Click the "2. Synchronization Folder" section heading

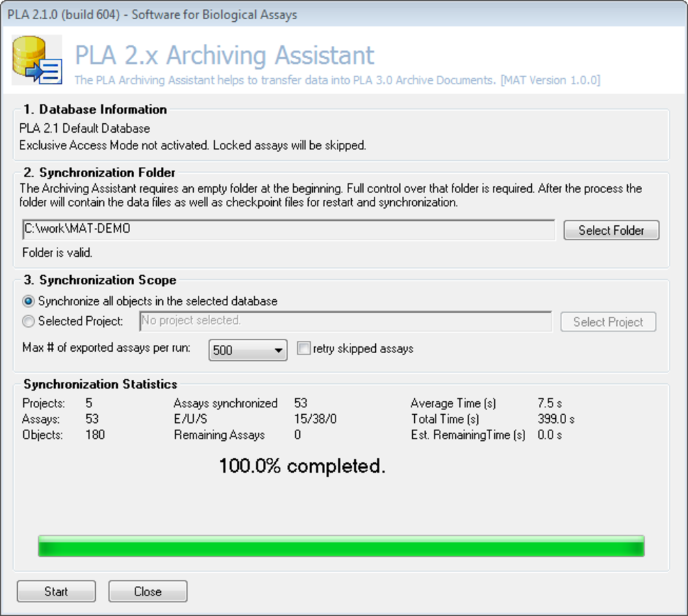click(88, 172)
